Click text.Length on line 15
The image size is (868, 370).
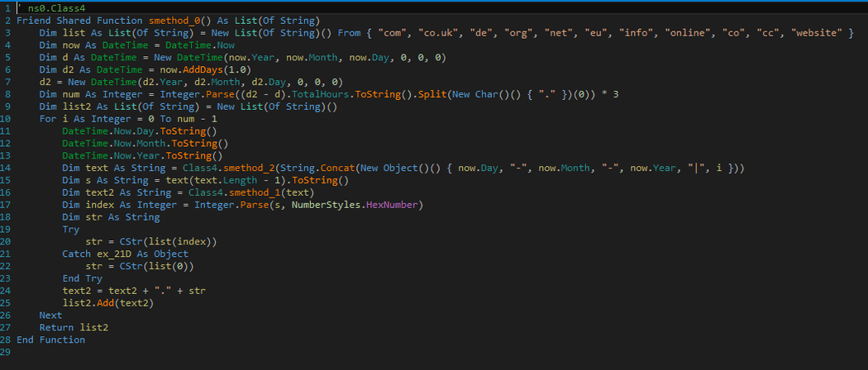tap(224, 180)
